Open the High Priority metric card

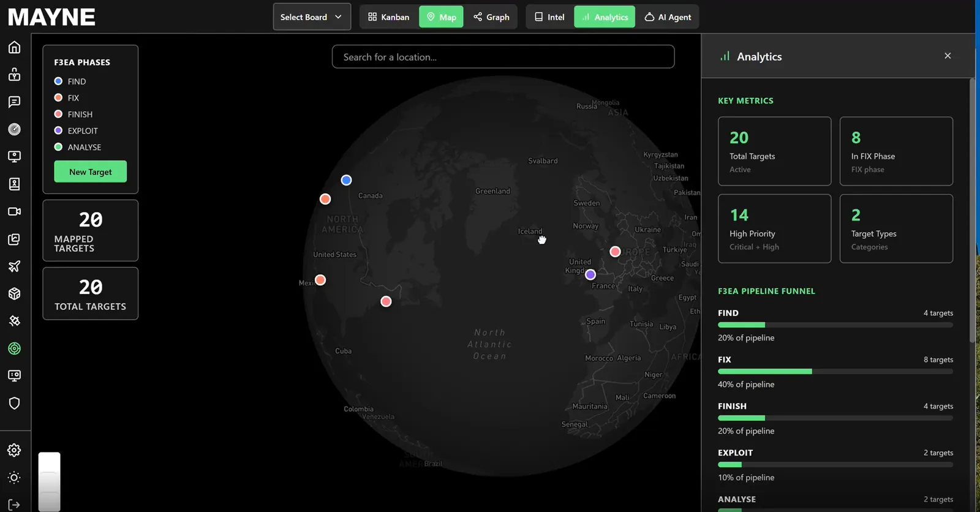[x=774, y=228]
